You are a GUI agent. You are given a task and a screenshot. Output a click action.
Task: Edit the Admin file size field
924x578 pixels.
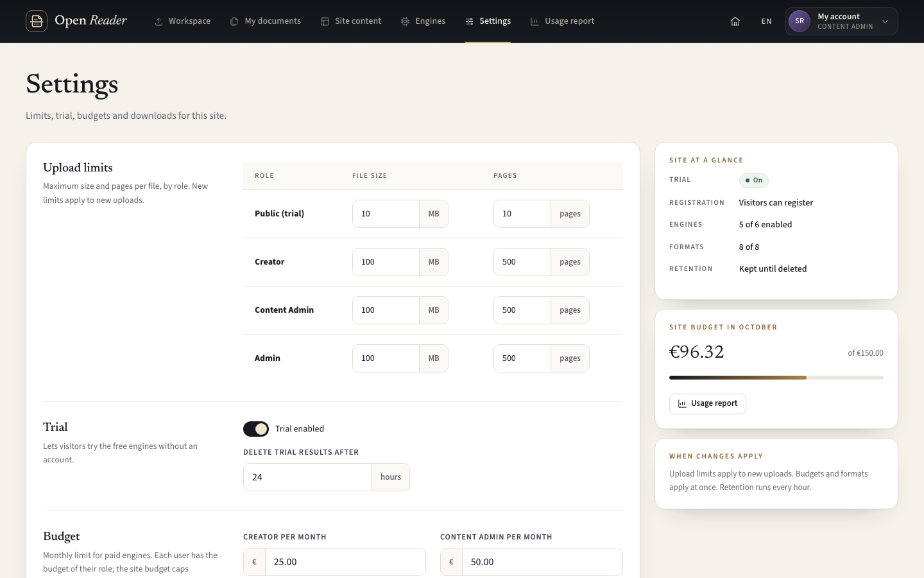point(386,358)
